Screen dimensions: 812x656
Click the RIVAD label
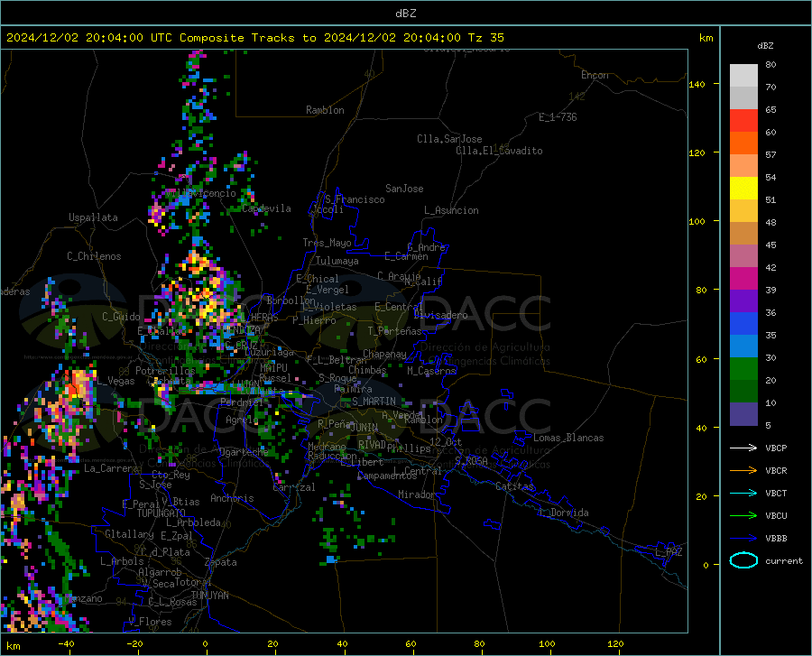(x=372, y=445)
